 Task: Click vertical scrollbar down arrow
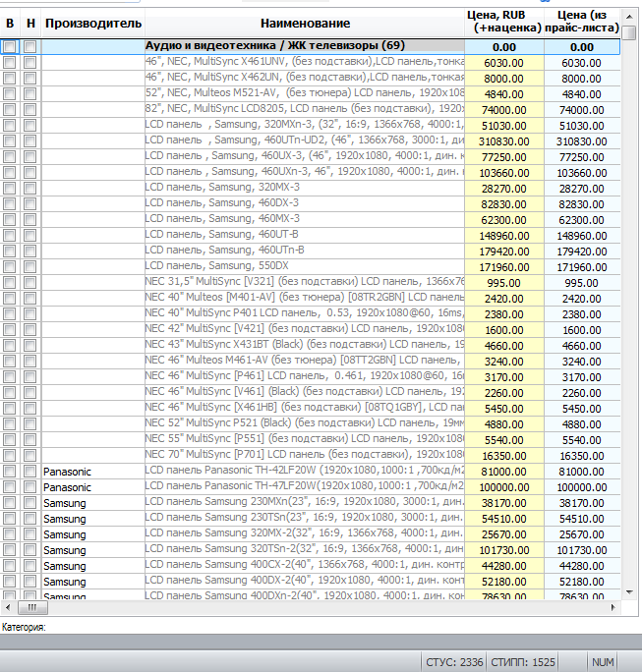(629, 592)
